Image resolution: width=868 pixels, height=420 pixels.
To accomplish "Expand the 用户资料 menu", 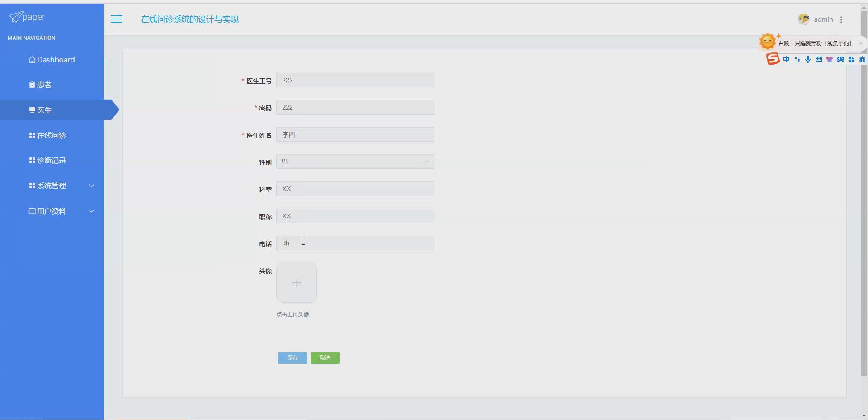I will click(x=52, y=211).
